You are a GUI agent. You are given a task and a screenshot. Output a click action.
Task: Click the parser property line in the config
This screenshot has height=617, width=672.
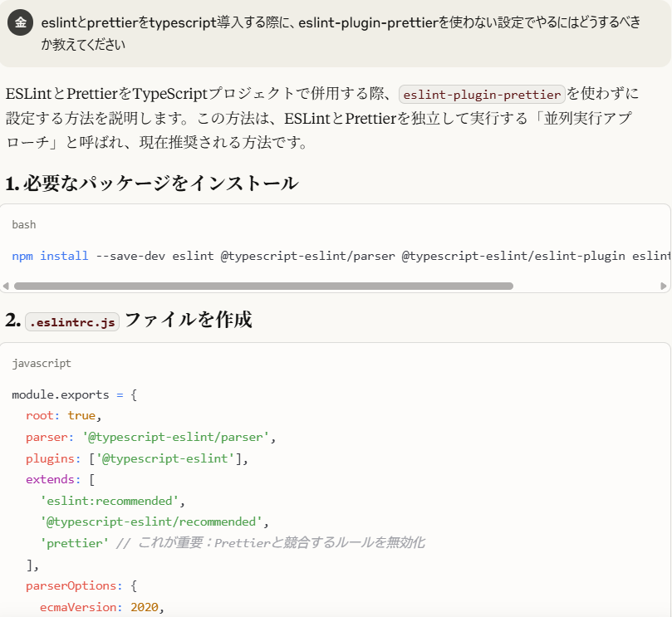click(x=150, y=436)
